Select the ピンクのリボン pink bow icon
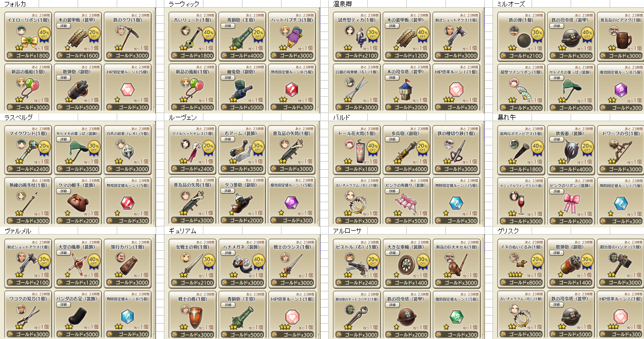The width and height of the screenshot is (644, 339). point(571,203)
